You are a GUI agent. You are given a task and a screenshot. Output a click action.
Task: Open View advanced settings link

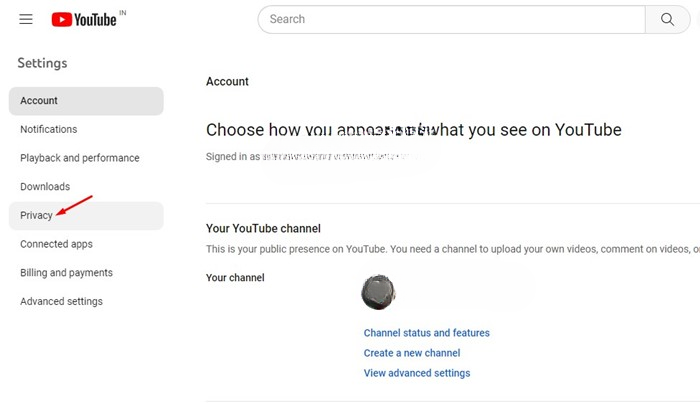[417, 373]
